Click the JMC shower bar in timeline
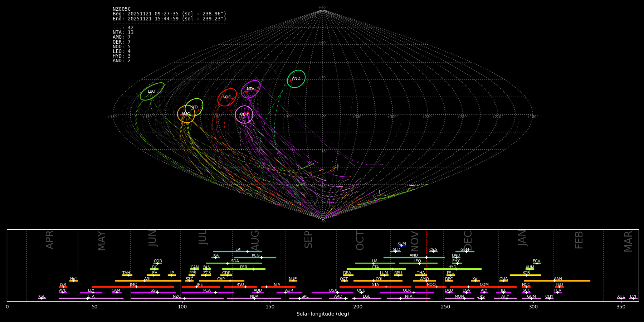Screen dimensions: 644x322 point(133,287)
